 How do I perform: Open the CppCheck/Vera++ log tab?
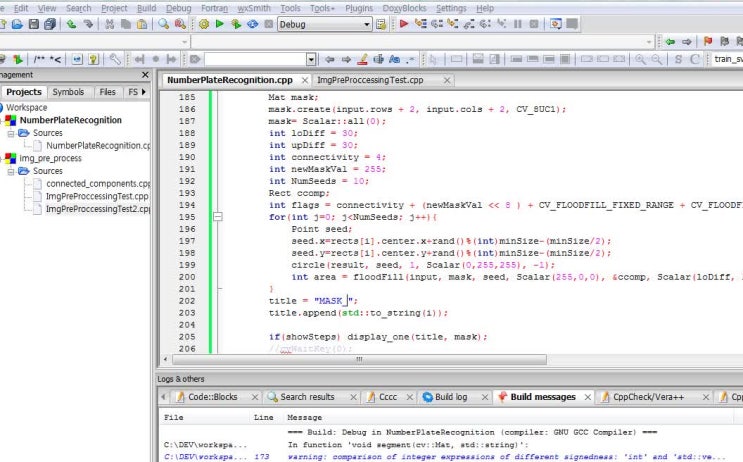point(648,397)
